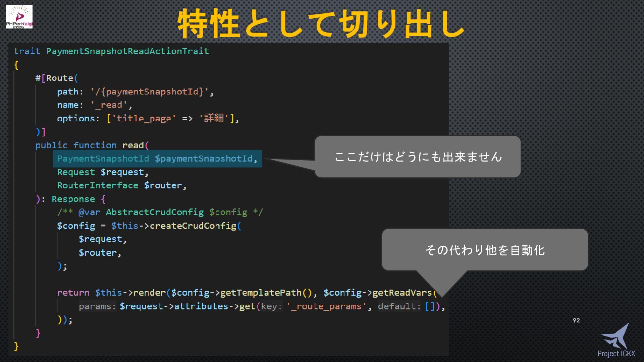Click the PHPerKaigi logo icon
The height and width of the screenshot is (362, 644).
[19, 16]
